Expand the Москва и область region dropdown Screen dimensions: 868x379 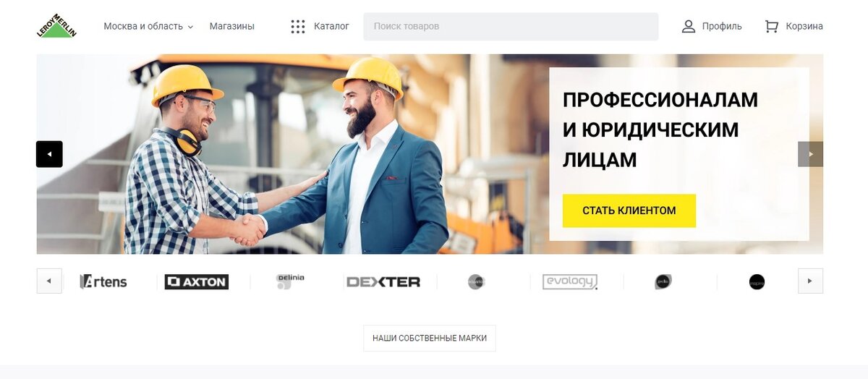148,26
